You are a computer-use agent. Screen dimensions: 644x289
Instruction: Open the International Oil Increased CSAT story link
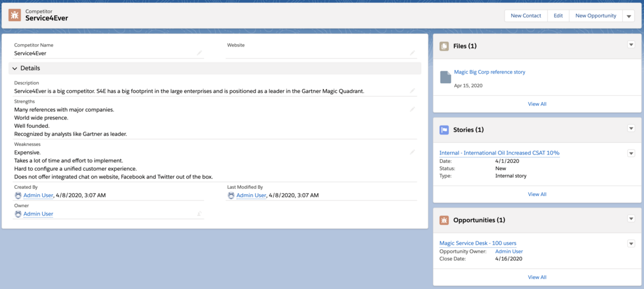(x=499, y=153)
